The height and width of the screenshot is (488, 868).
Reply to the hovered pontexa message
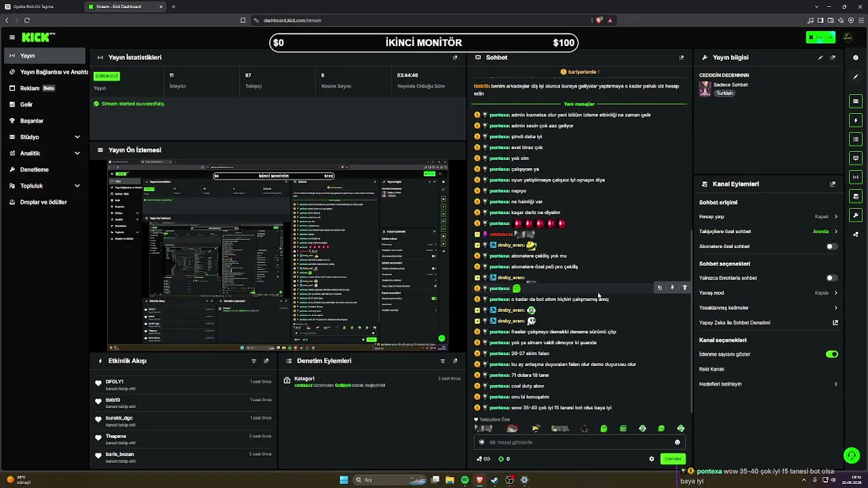pyautogui.click(x=660, y=288)
